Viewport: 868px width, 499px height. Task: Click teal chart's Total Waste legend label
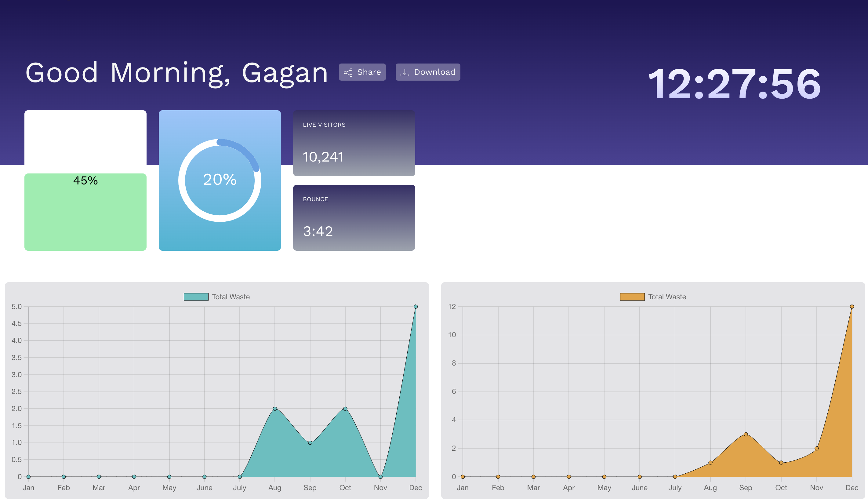click(231, 297)
